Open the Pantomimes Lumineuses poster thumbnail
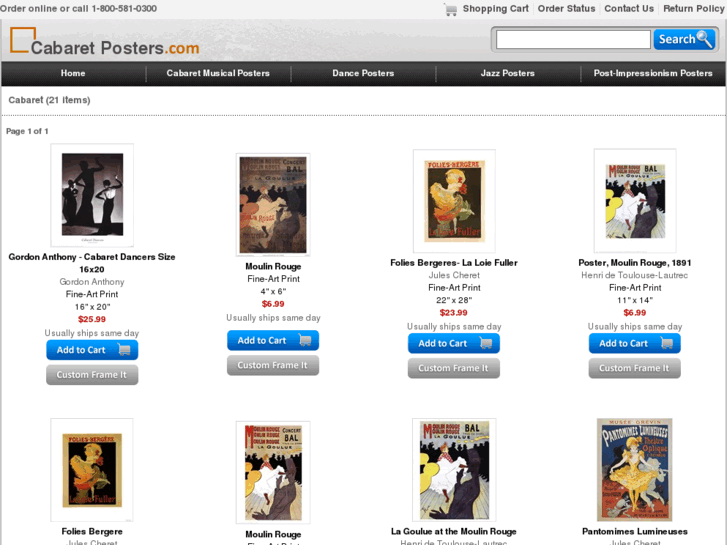The height and width of the screenshot is (545, 727). pyautogui.click(x=635, y=470)
